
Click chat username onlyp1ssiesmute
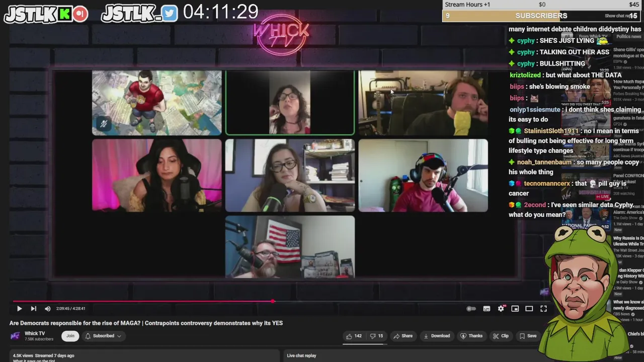pos(535,110)
